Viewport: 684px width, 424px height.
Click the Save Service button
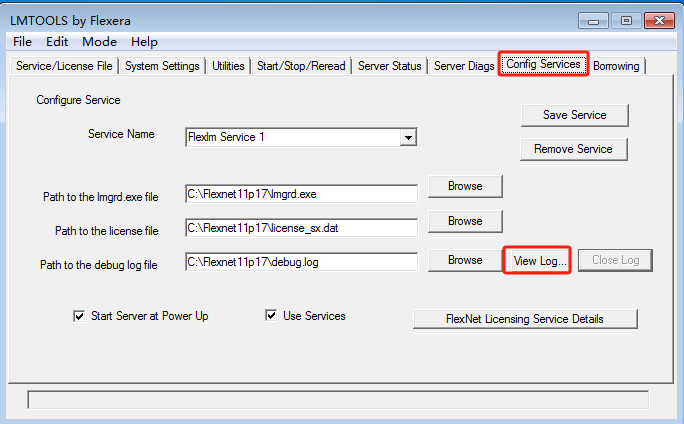tap(574, 115)
